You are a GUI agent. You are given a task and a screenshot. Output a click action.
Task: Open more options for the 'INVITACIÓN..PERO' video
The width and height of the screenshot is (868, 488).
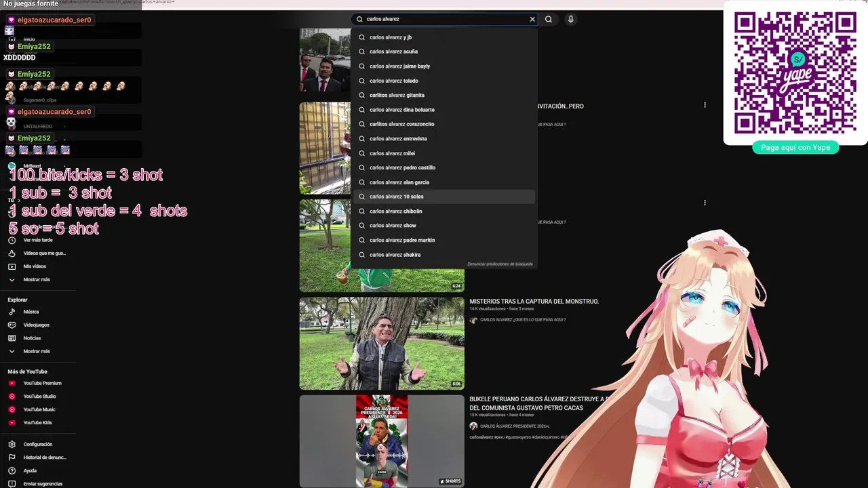[x=705, y=105]
